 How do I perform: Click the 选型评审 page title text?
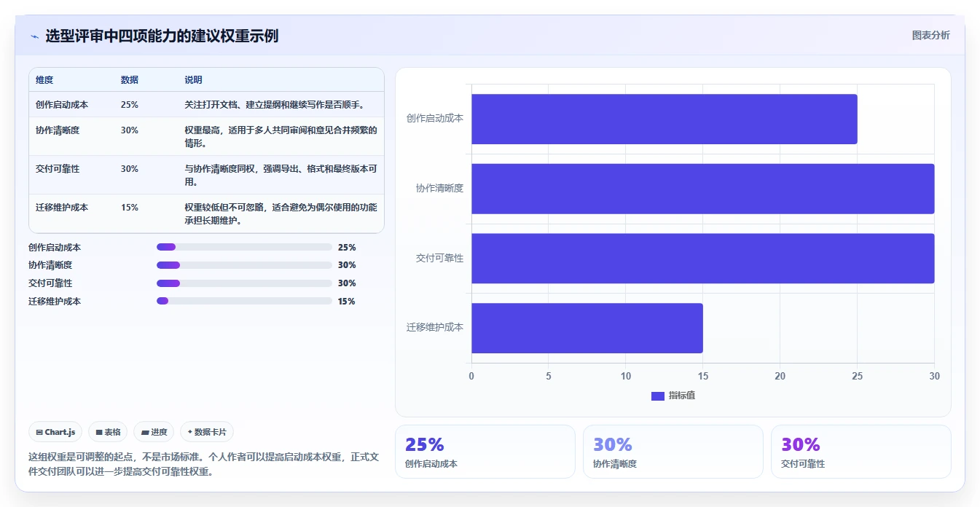[x=162, y=36]
